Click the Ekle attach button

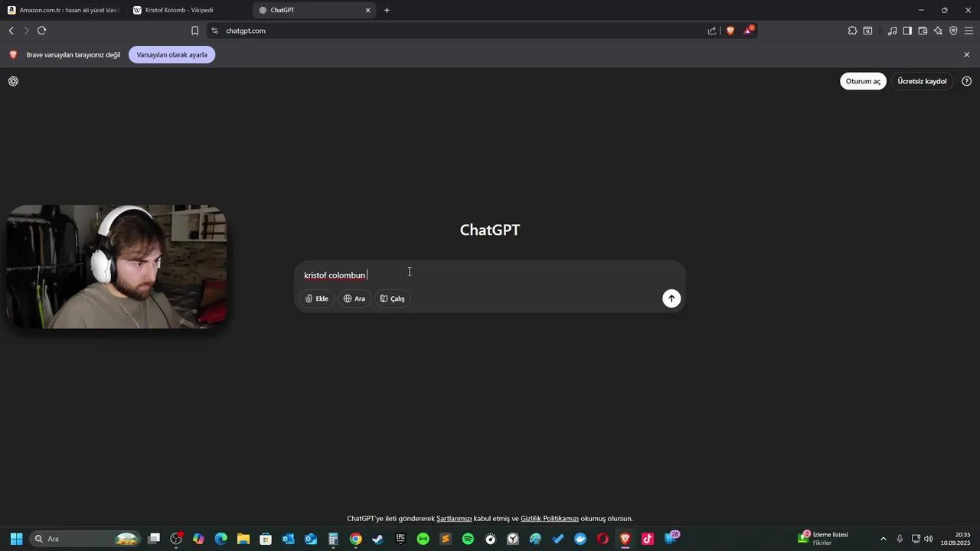[x=317, y=298]
